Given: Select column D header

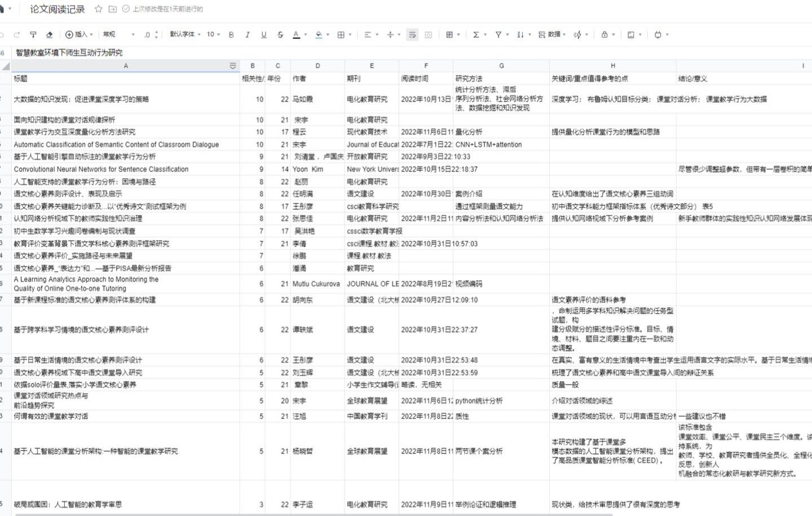Looking at the screenshot, I should (317, 66).
